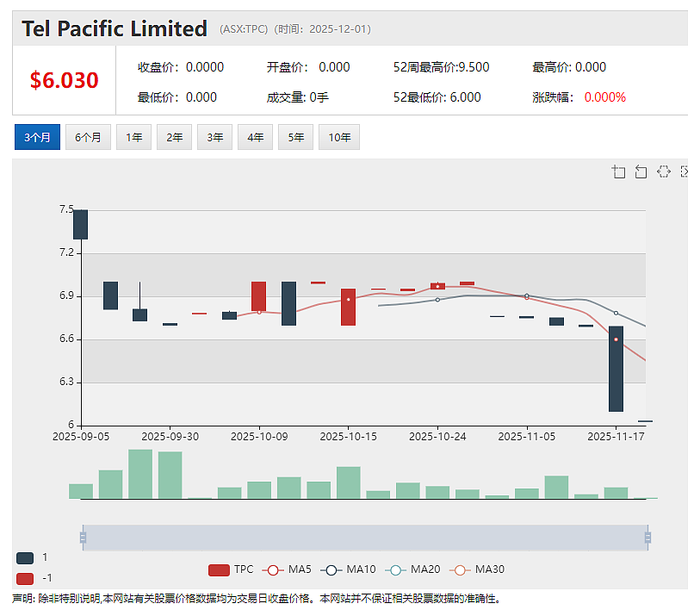Toggle the MA10 line legend
The width and height of the screenshot is (700, 616).
[348, 569]
